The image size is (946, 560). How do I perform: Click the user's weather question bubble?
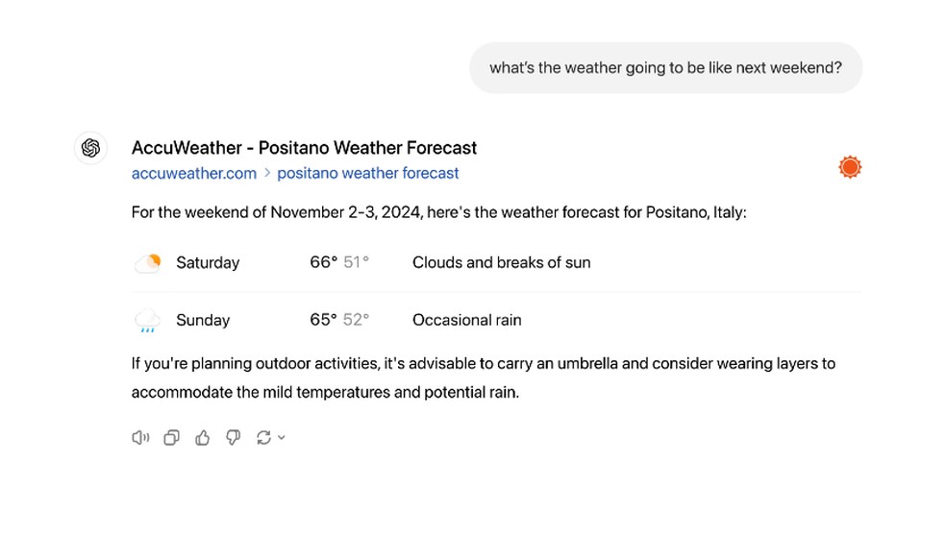pos(665,68)
